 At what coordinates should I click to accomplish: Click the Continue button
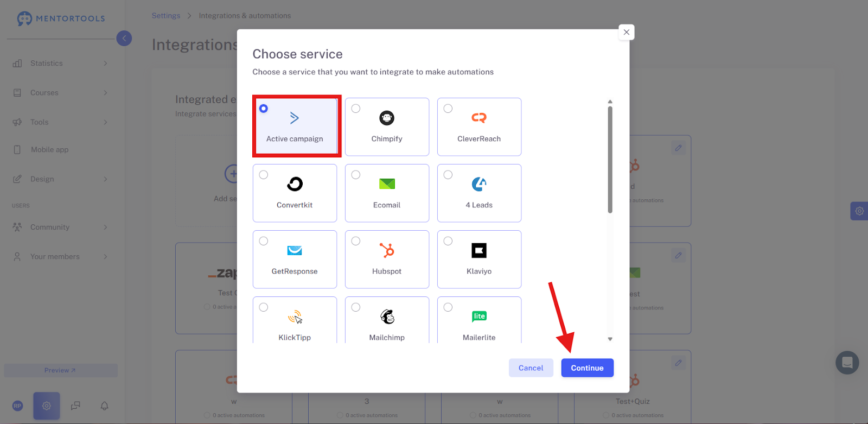588,368
